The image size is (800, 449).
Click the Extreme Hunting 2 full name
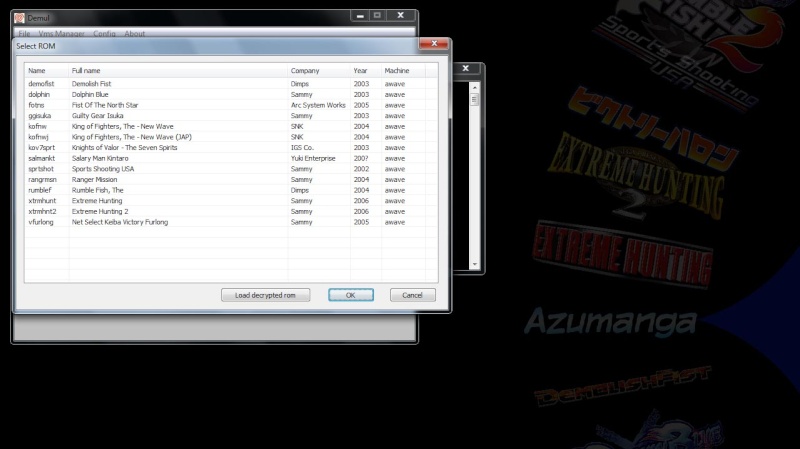click(x=100, y=211)
